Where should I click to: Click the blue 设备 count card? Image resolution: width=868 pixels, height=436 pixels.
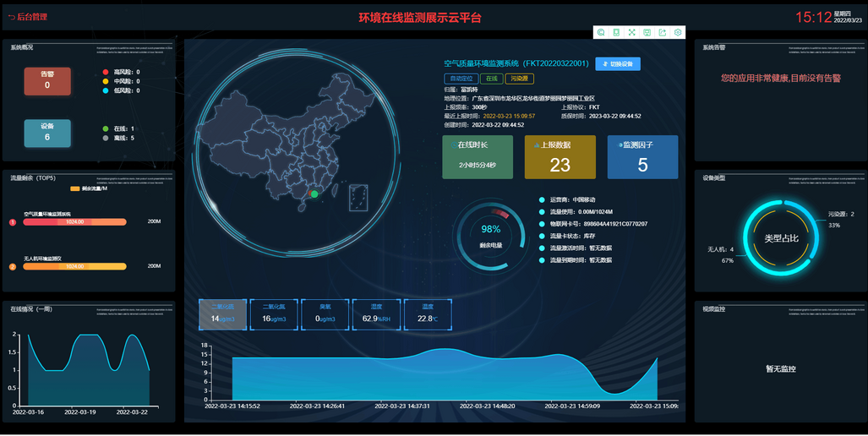click(47, 133)
